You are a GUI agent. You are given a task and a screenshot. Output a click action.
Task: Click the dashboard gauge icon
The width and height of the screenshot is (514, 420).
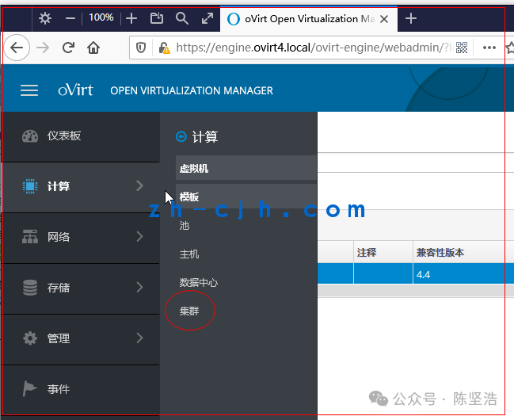[30, 136]
